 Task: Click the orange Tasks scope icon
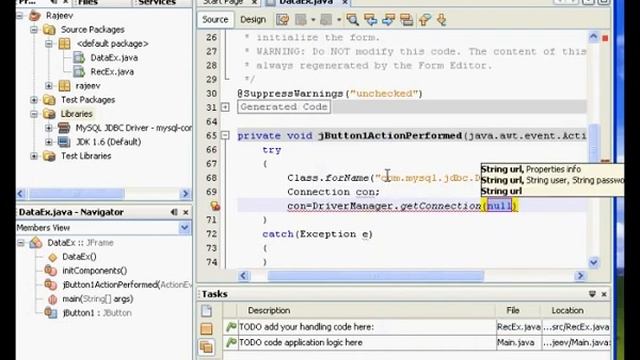[x=207, y=329]
